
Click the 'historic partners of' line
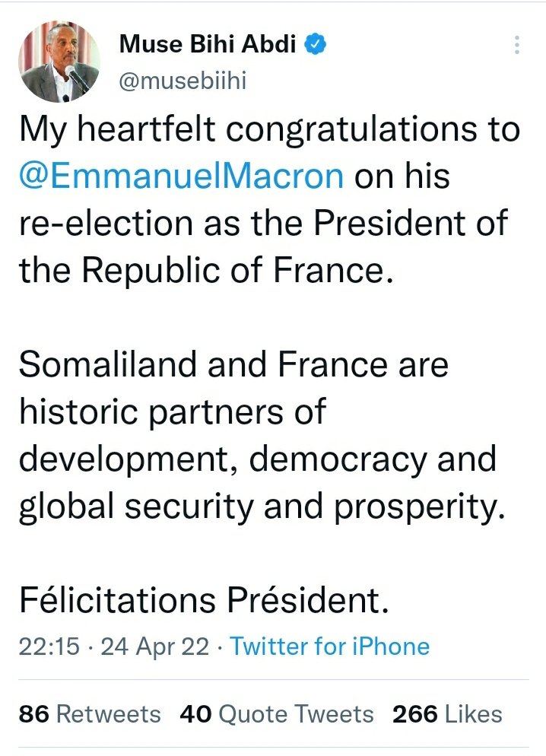click(172, 413)
